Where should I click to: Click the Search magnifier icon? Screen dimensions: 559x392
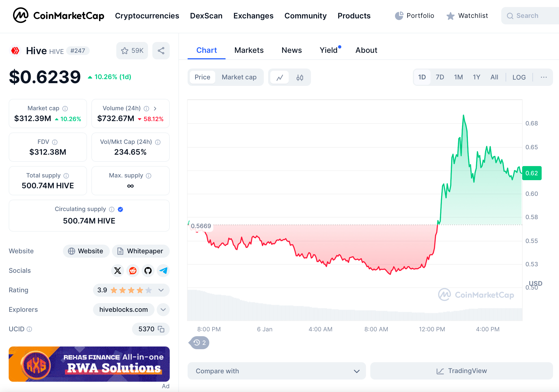point(510,16)
